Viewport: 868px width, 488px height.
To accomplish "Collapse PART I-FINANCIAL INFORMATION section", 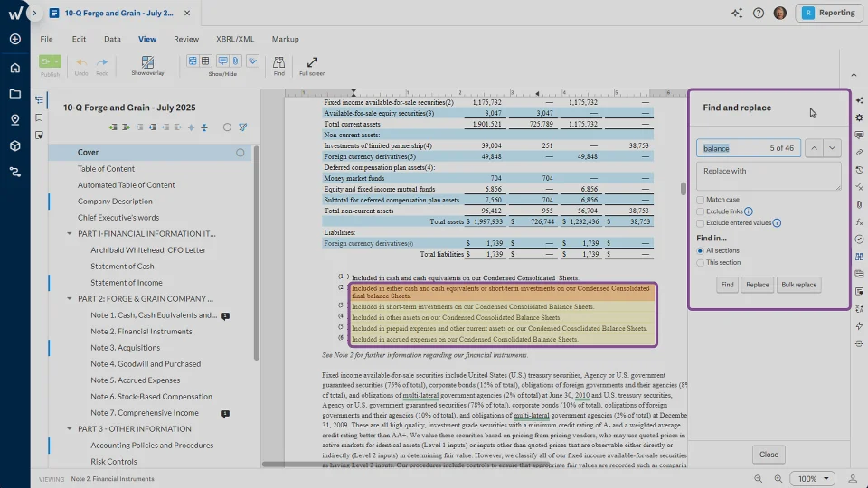I will click(69, 233).
